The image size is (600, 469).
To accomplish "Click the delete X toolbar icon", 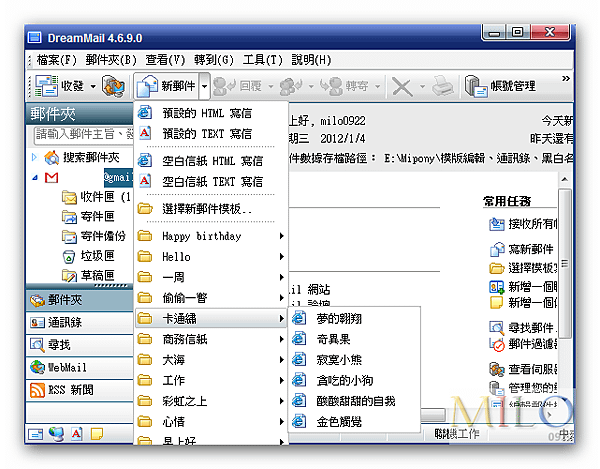I will point(402,87).
